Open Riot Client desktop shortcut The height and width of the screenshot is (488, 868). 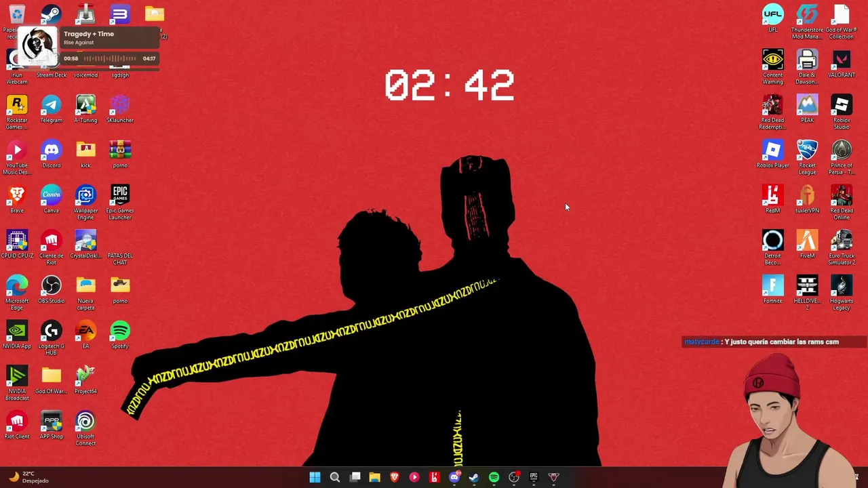click(x=16, y=426)
